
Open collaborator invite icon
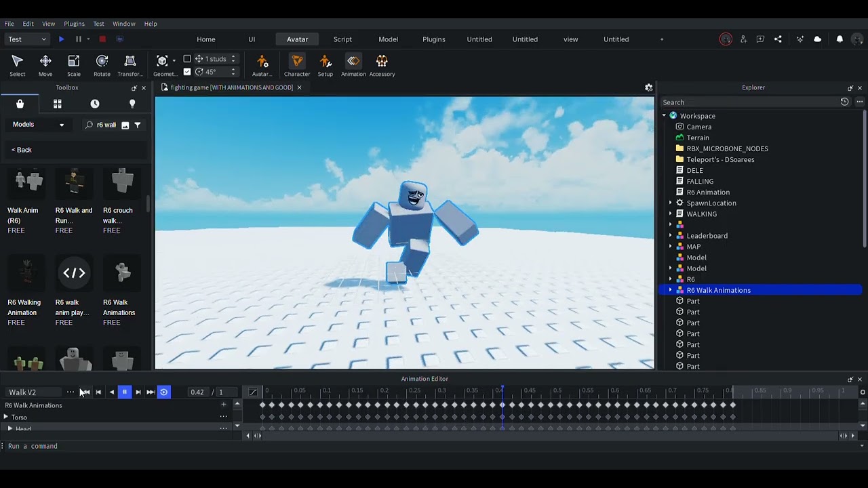pos(743,39)
